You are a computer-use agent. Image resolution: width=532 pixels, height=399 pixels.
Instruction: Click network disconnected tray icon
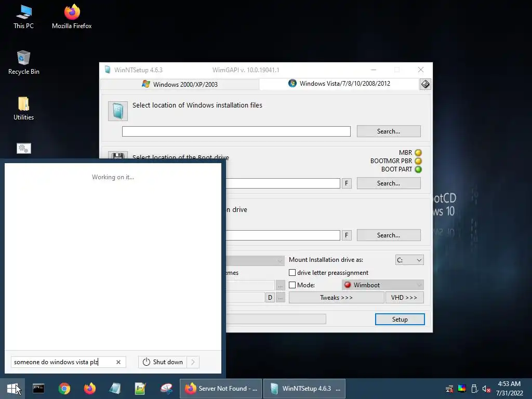coord(449,389)
